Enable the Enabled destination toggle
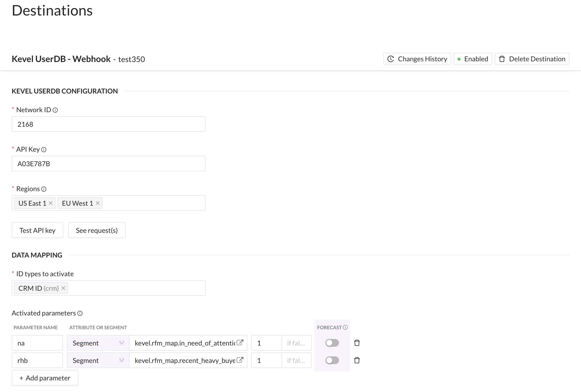This screenshot has width=581, height=392. pos(472,59)
